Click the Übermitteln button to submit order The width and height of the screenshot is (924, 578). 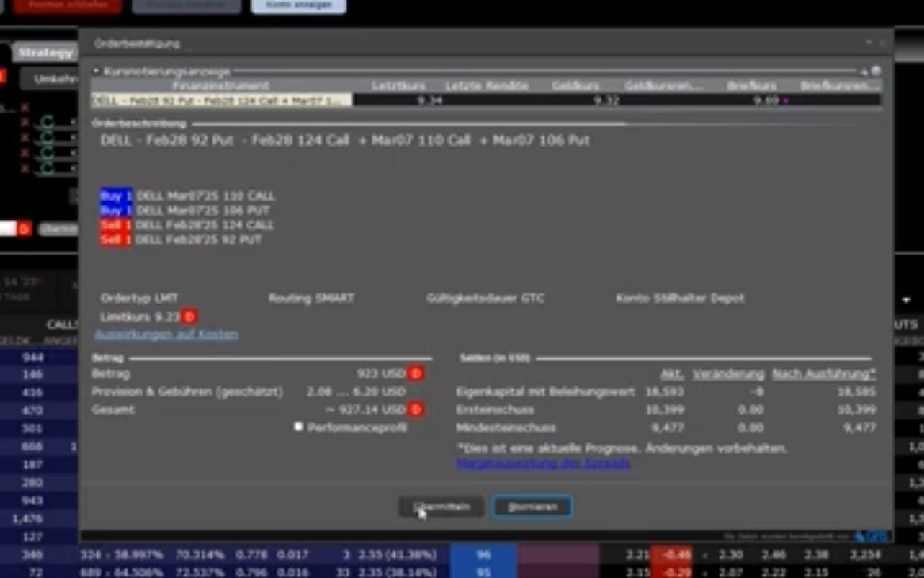[x=441, y=507]
